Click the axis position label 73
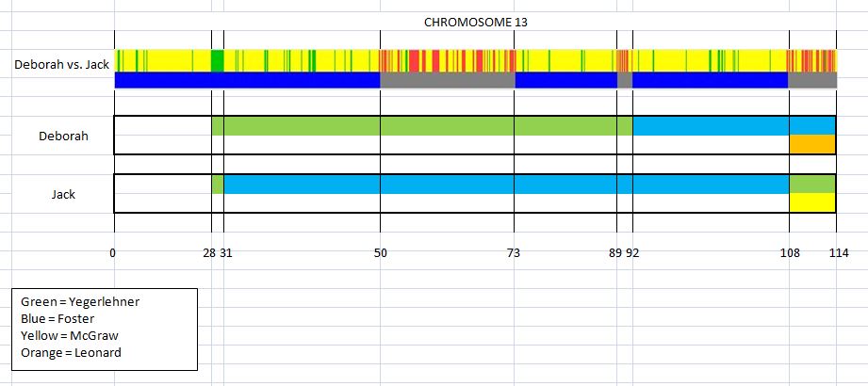The width and height of the screenshot is (868, 386). coord(514,252)
